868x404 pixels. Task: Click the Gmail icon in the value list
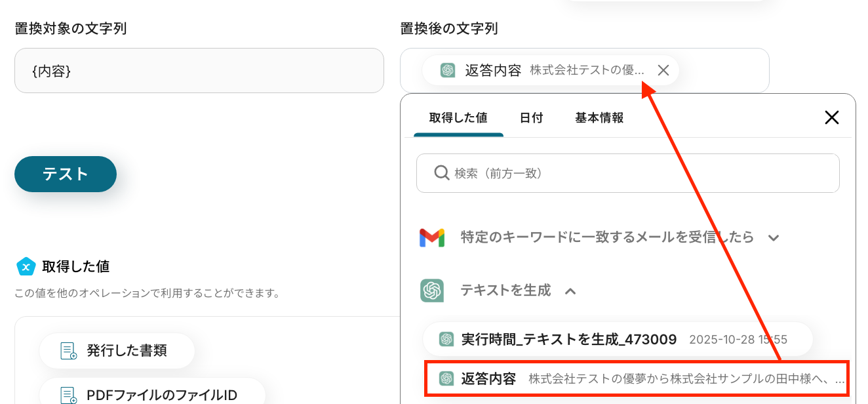[432, 237]
